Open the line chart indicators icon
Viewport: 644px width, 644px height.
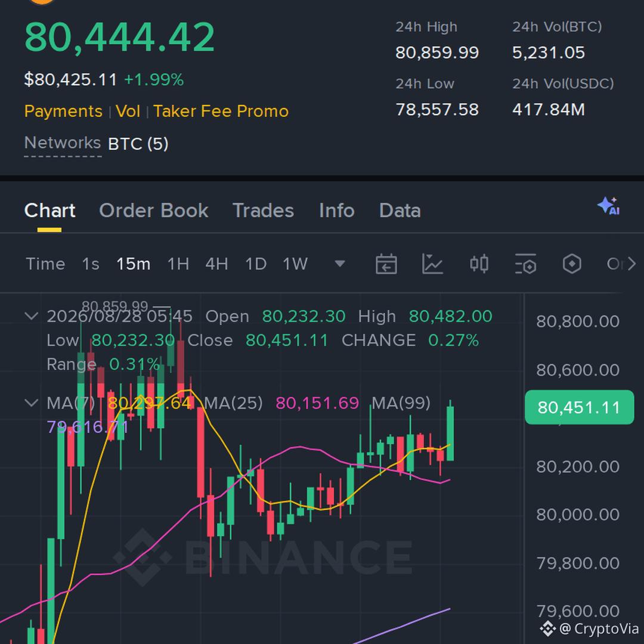(x=432, y=264)
